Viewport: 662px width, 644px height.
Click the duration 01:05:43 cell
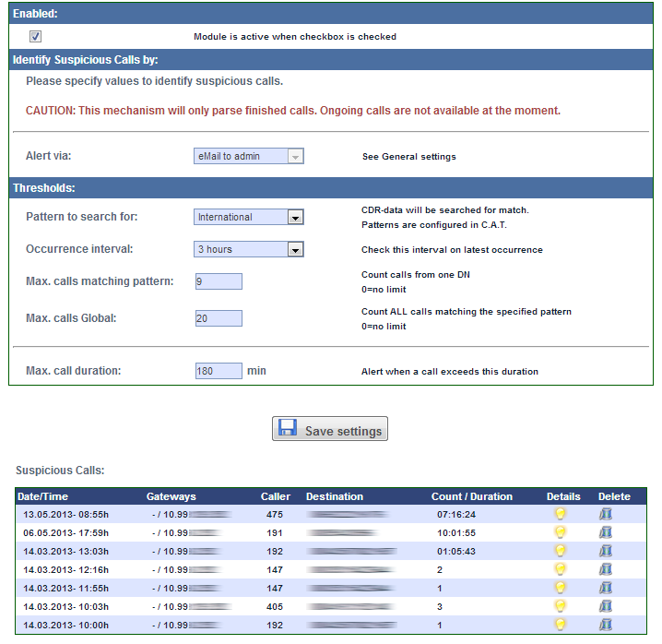pos(456,552)
